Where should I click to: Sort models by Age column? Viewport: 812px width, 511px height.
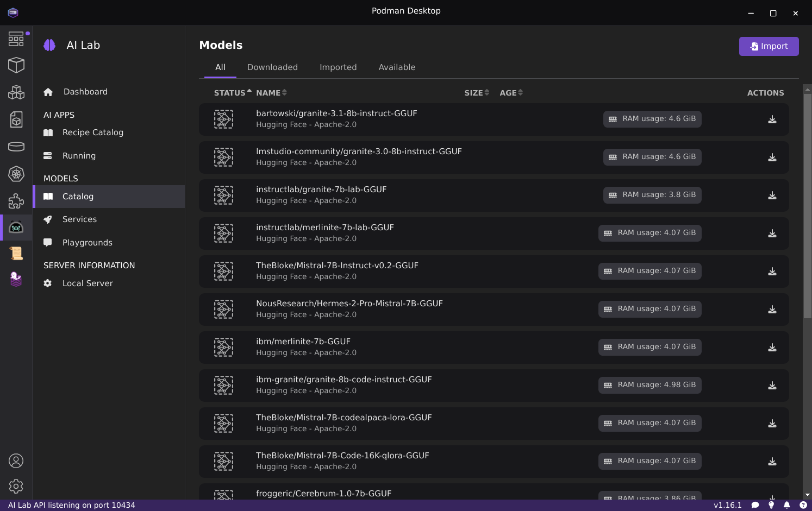[x=511, y=93]
